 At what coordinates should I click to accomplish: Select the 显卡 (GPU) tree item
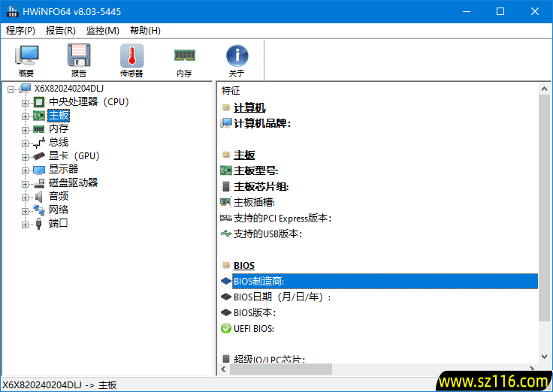[x=74, y=155]
